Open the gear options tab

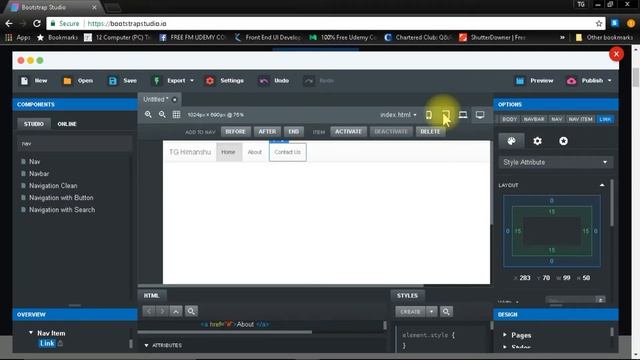click(x=538, y=141)
